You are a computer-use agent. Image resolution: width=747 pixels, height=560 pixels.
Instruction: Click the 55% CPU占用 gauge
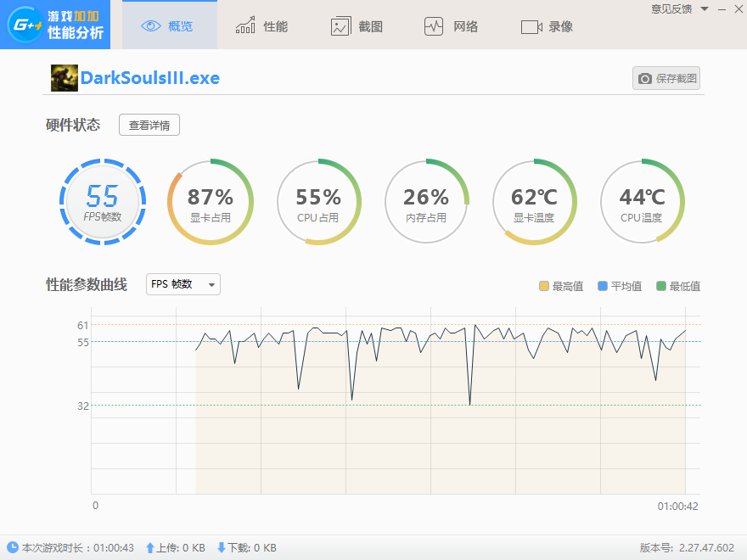(318, 202)
